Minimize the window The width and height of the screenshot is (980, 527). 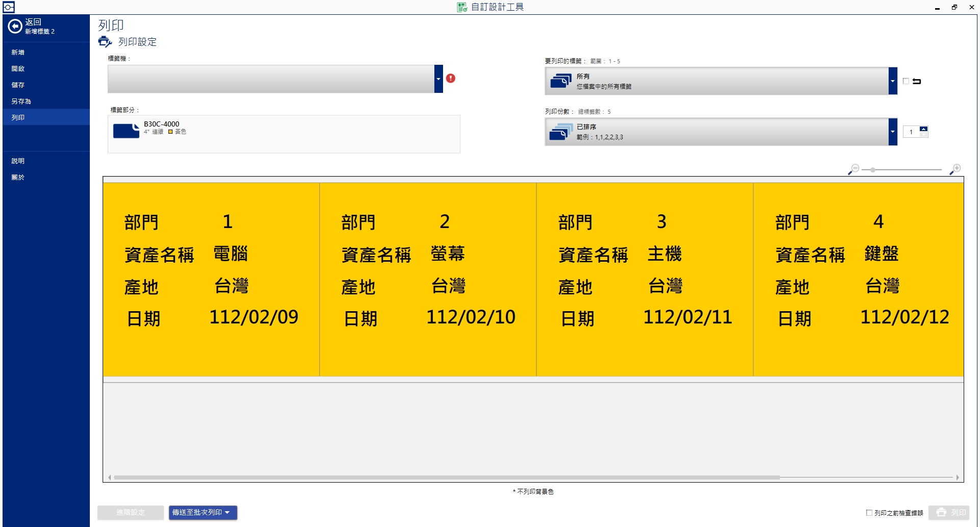937,7
